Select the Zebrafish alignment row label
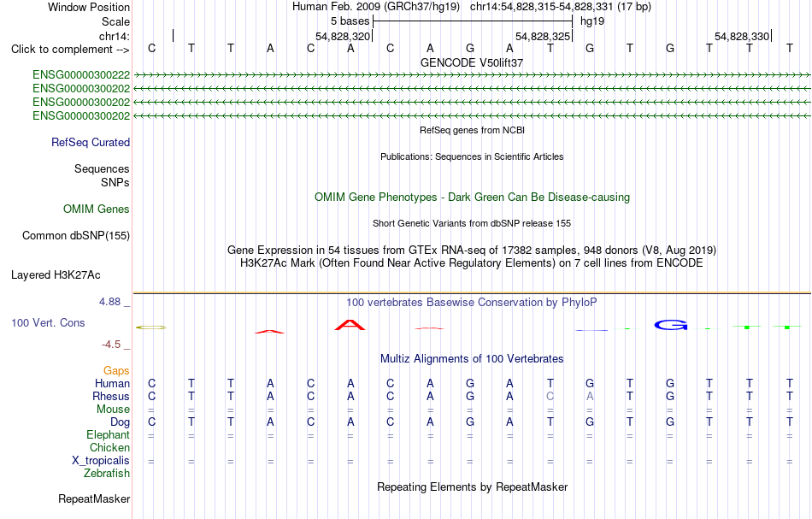This screenshot has height=519, width=812. tap(107, 474)
